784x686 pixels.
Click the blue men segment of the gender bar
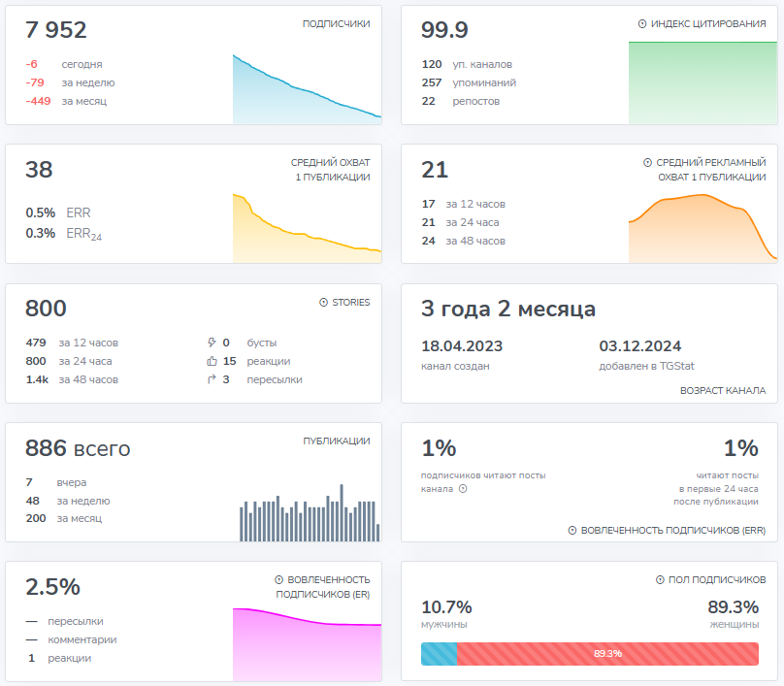pyautogui.click(x=439, y=654)
